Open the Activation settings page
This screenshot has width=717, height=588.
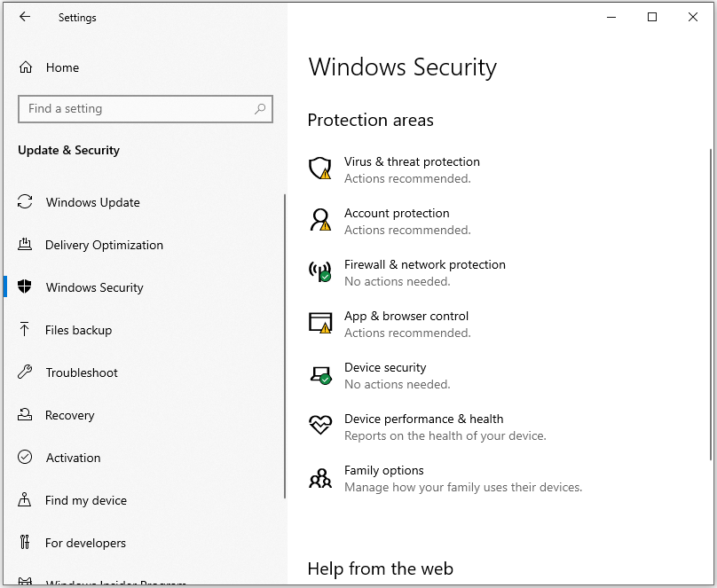tap(73, 458)
